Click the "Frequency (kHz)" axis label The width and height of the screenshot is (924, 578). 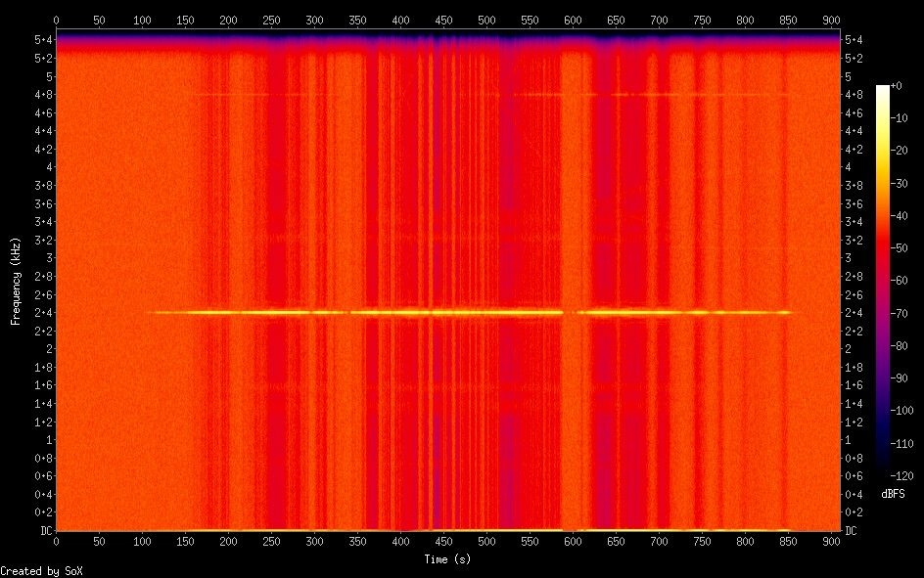pyautogui.click(x=16, y=281)
